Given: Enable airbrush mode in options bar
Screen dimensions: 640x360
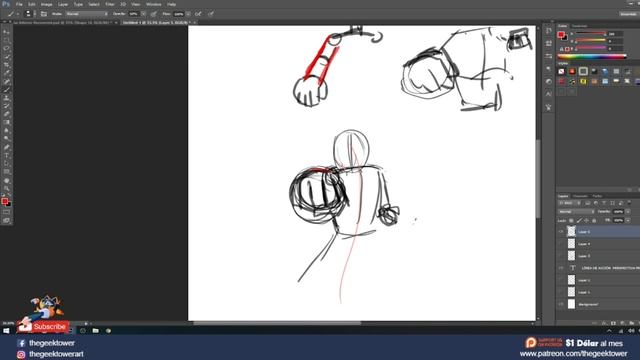Looking at the screenshot, I should tap(198, 14).
